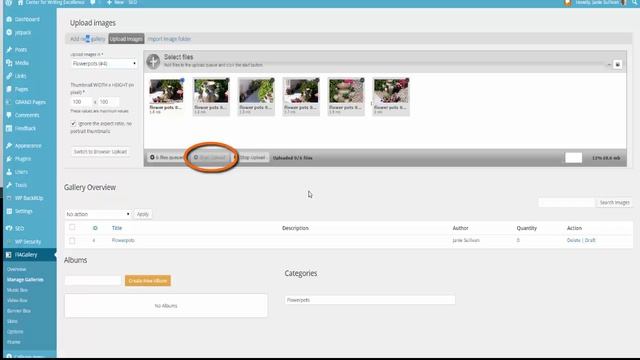Open WP BackUp in the sidebar
The image size is (640, 360).
(x=29, y=198)
